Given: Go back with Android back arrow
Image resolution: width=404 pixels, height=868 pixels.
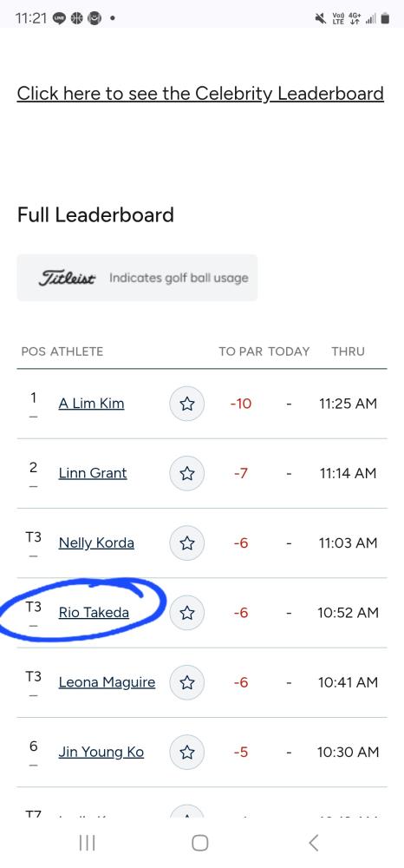Looking at the screenshot, I should click(313, 843).
